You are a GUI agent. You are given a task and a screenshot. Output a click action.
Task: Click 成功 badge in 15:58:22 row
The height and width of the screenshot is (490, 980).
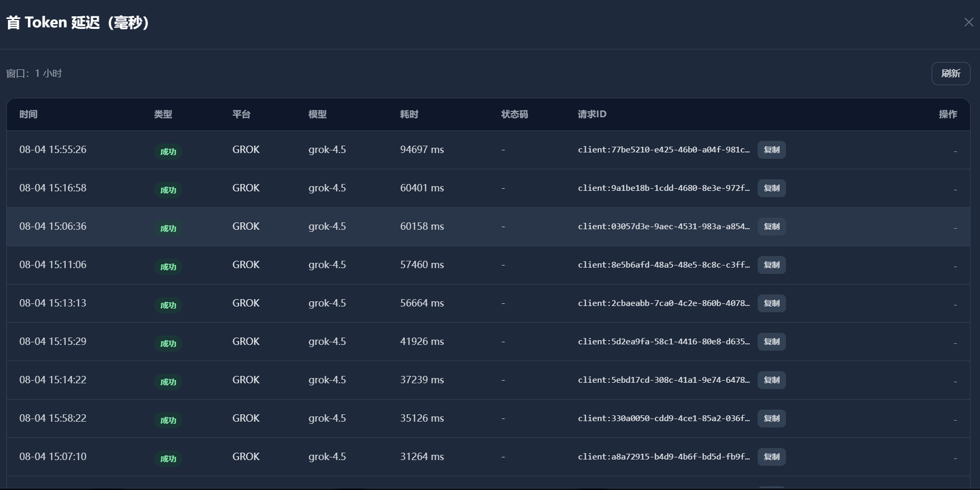(168, 421)
